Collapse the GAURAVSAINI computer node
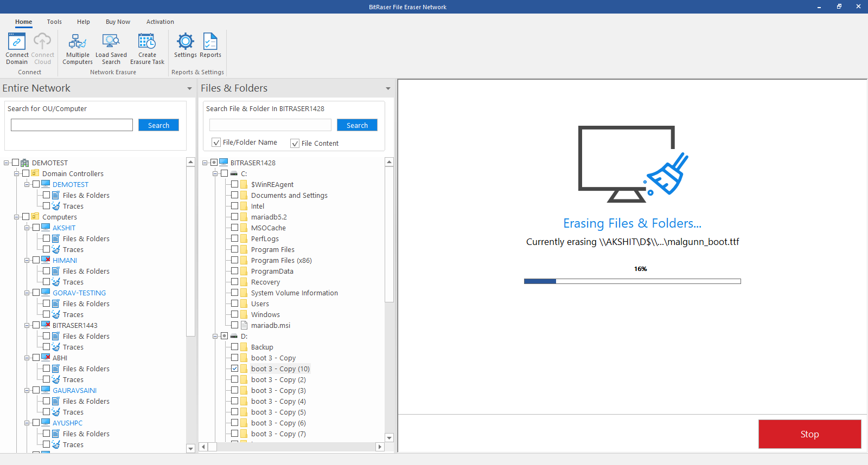The height and width of the screenshot is (465, 868). tap(27, 390)
